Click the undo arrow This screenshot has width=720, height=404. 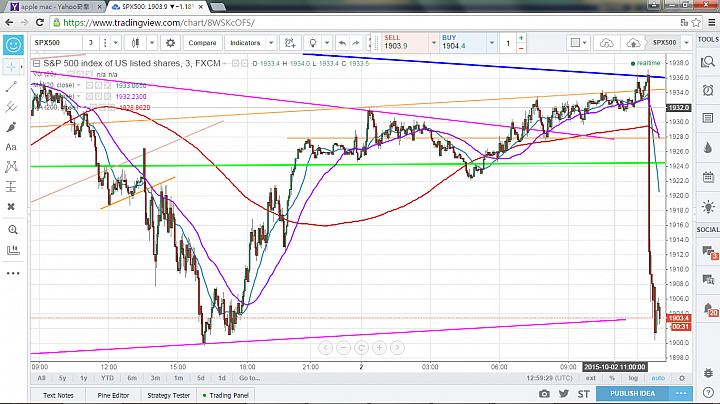pos(342,43)
